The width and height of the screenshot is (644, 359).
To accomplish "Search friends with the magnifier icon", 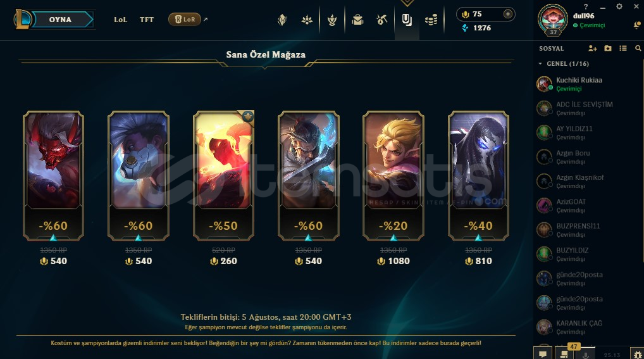I will point(638,49).
